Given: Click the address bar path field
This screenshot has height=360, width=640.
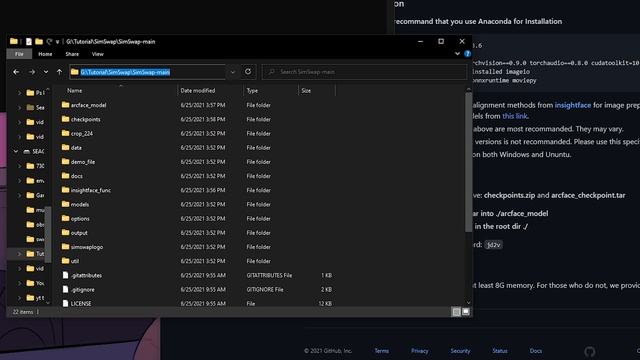Looking at the screenshot, I should tap(147, 72).
